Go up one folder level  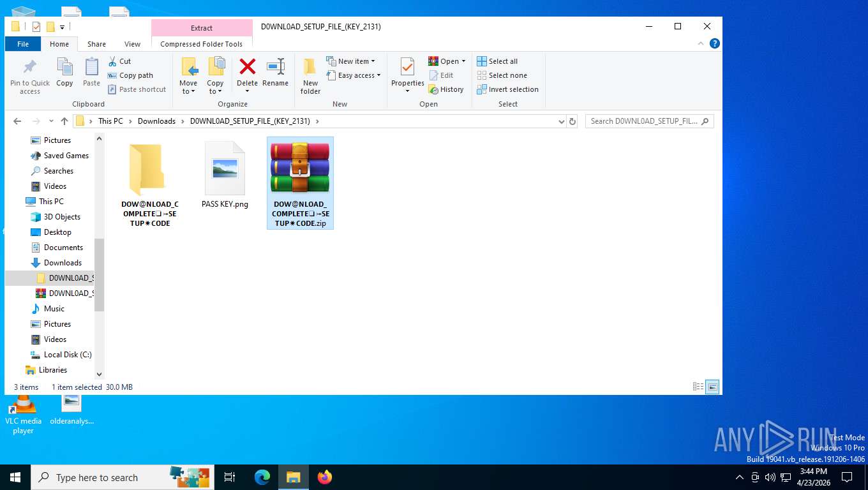(64, 121)
